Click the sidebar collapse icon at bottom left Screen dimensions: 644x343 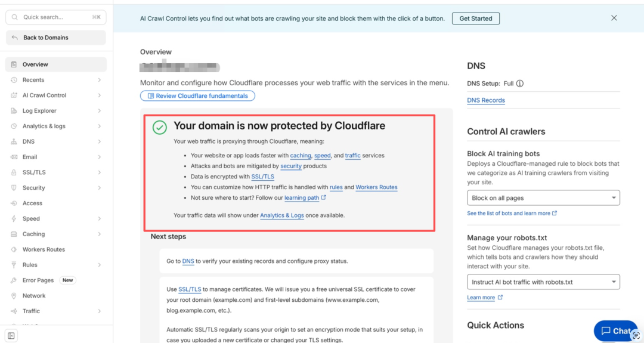pos(11,336)
